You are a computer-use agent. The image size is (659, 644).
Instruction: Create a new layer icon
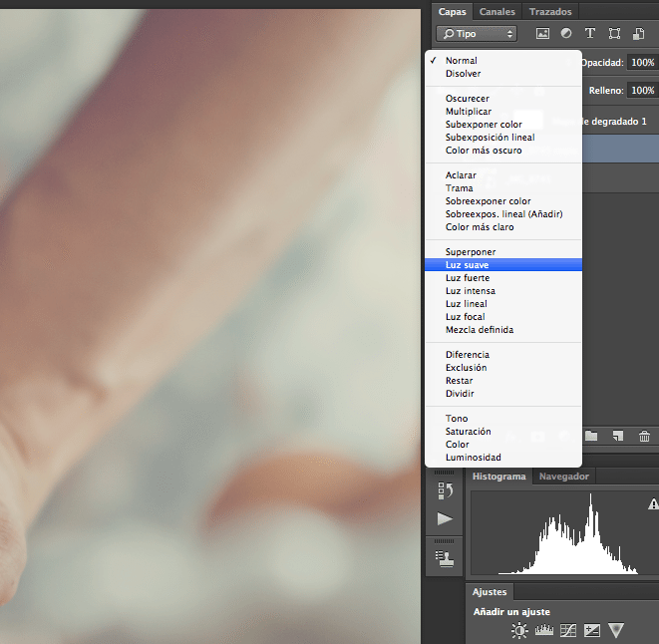click(618, 437)
